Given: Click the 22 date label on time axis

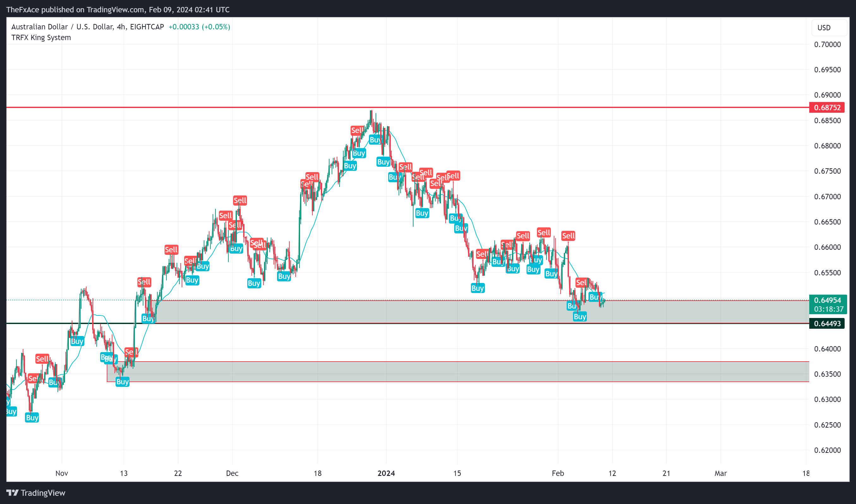Looking at the screenshot, I should click(x=178, y=473).
